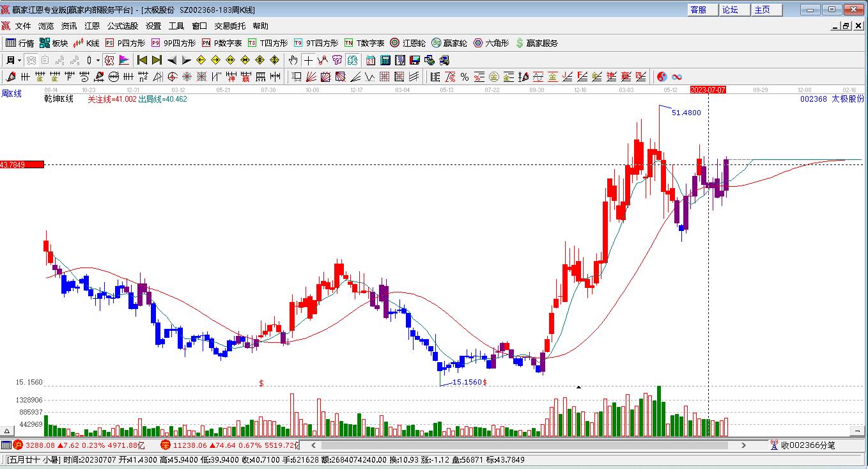The image size is (868, 469).
Task: Open the 江恩轮 Gann wheel
Action: click(x=408, y=43)
